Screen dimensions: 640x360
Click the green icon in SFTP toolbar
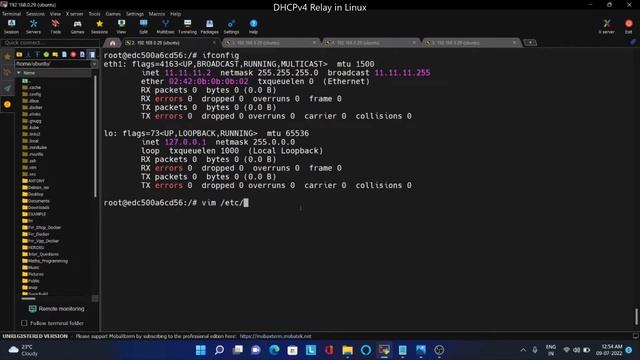[x=46, y=54]
